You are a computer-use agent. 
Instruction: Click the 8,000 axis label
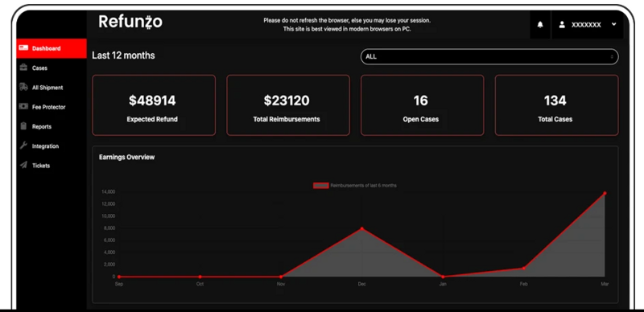(109, 228)
